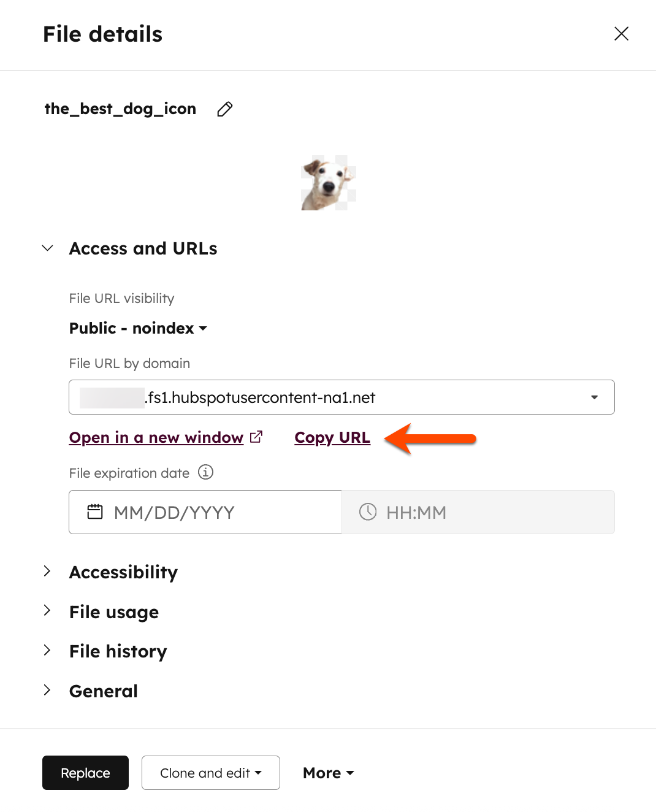Close the File details panel
The width and height of the screenshot is (656, 812).
621,34
